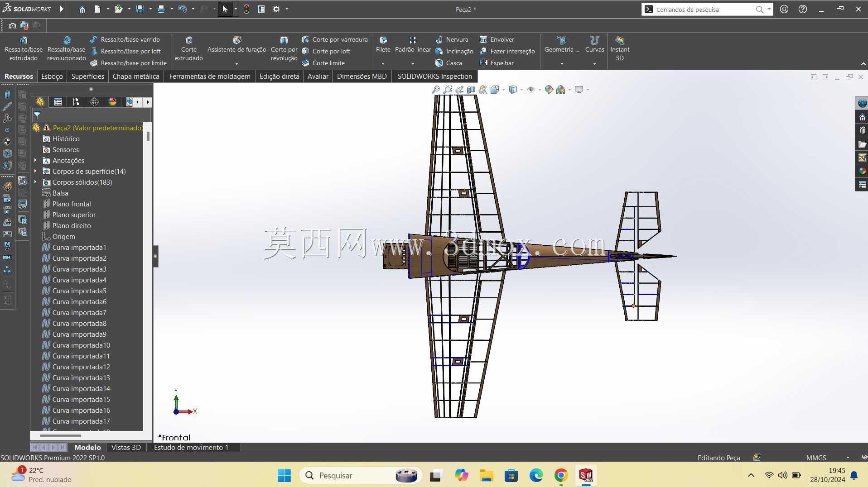Open Edit appearance color icon
Screen dimensions: 868x487
[549, 90]
